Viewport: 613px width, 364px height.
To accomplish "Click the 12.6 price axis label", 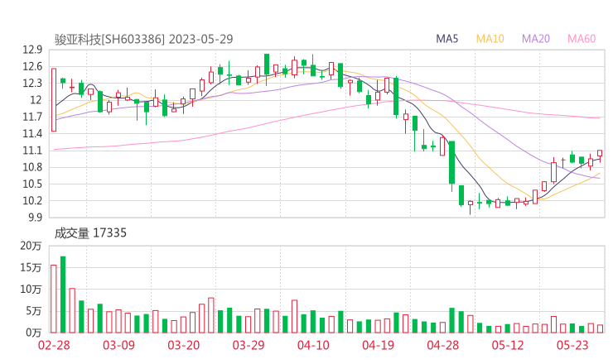I will (32, 66).
